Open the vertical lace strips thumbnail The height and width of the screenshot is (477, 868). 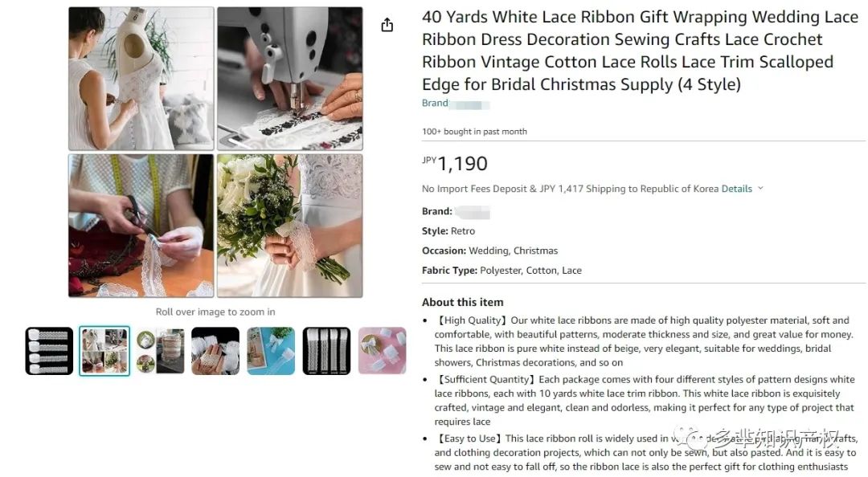[x=326, y=351]
